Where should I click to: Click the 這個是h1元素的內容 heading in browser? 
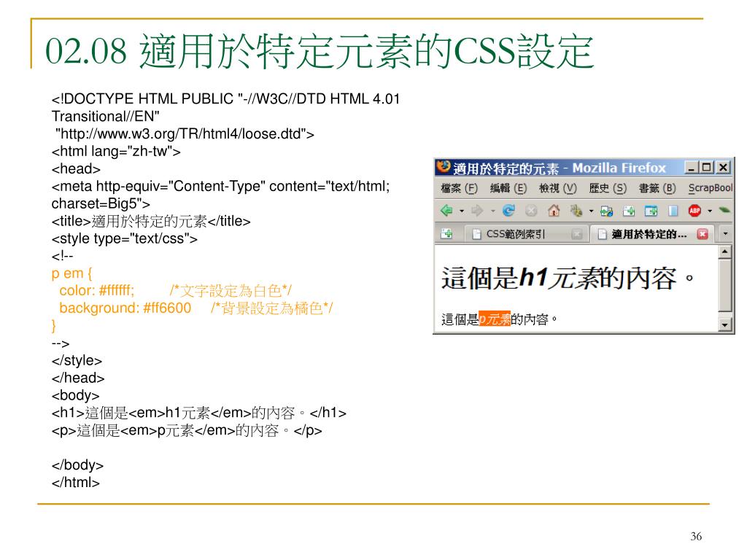click(x=567, y=278)
